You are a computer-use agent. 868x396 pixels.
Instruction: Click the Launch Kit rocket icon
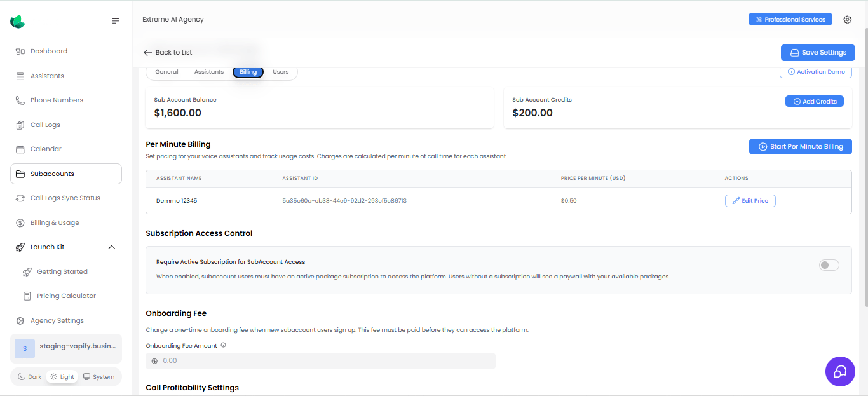point(20,247)
